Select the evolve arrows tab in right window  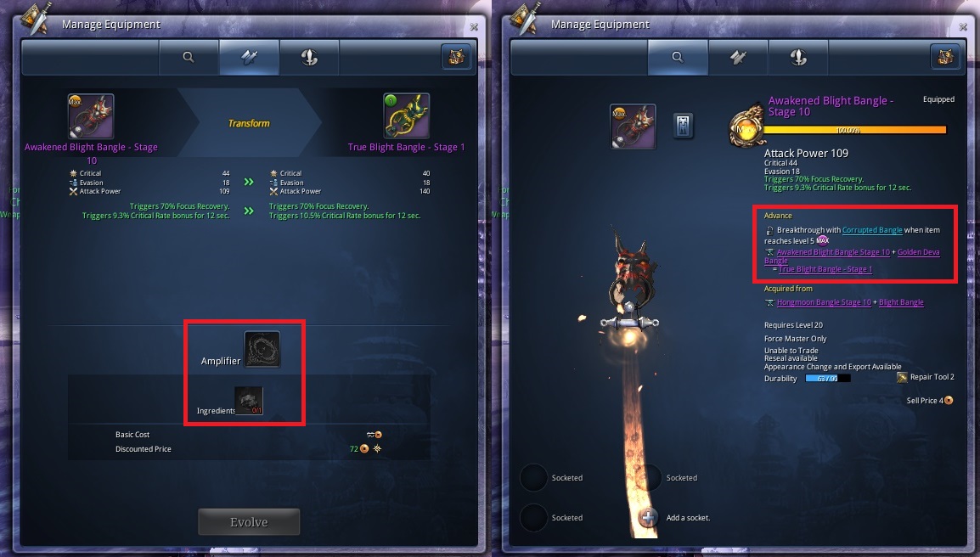pos(738,58)
